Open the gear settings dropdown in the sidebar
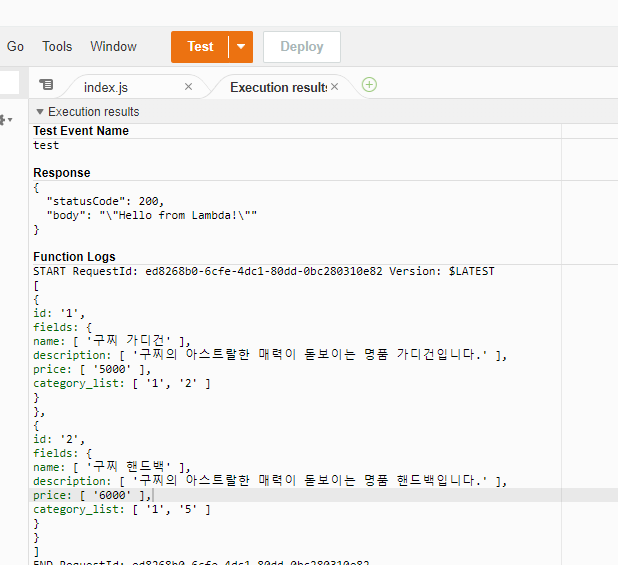The width and height of the screenshot is (618, 565). 4,120
